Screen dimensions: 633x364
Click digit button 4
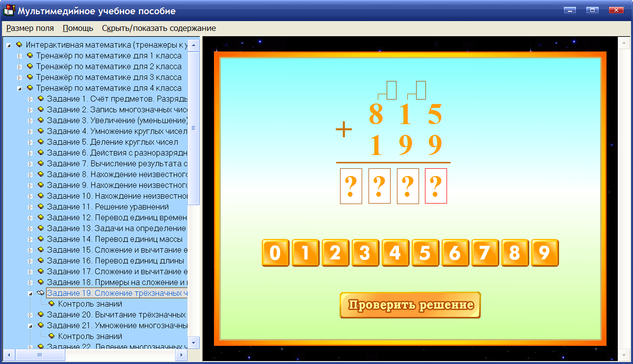tap(395, 253)
